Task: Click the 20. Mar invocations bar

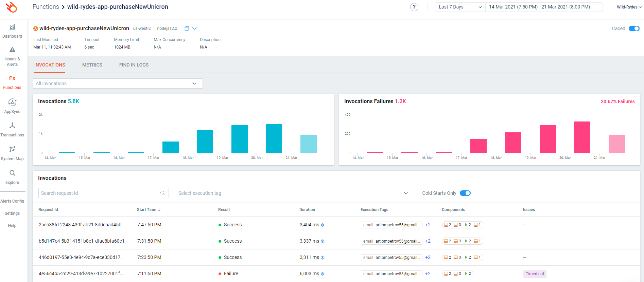Action: [274, 138]
